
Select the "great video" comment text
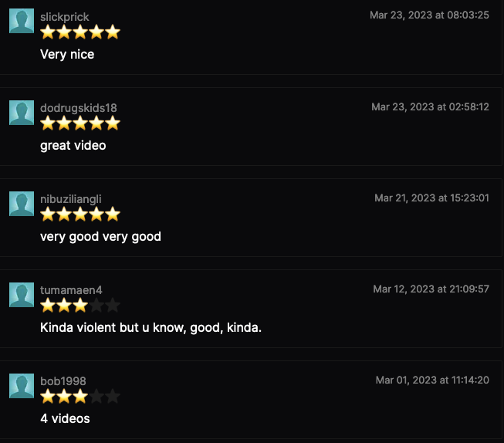coord(73,146)
